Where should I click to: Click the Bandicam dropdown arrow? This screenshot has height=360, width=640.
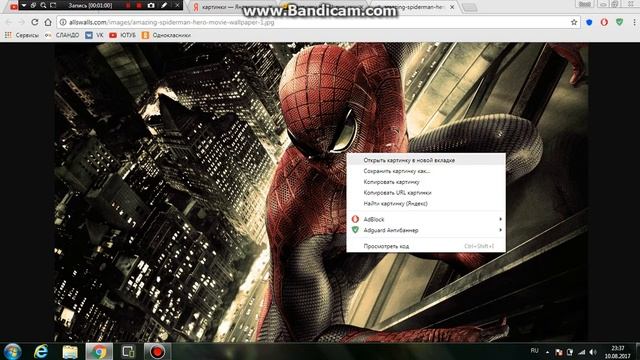point(23,5)
